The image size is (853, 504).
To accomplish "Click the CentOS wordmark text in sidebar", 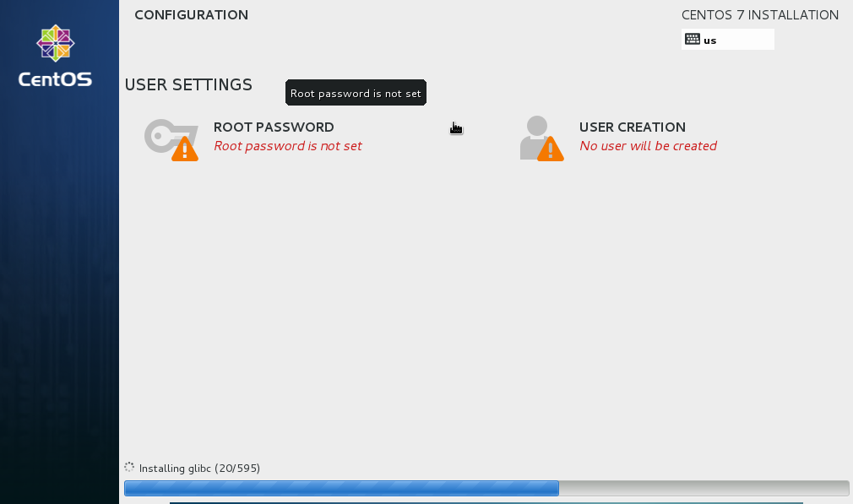I will (x=55, y=79).
